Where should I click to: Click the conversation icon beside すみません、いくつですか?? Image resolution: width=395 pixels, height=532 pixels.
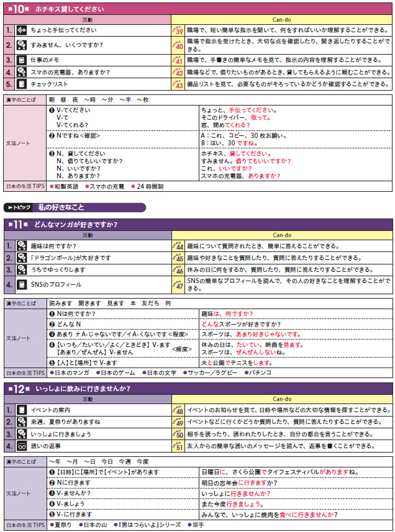click(x=22, y=45)
